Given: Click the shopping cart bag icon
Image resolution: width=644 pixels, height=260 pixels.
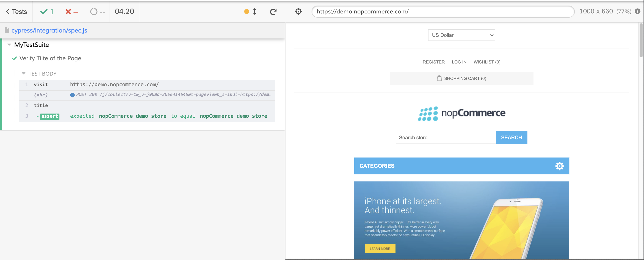Looking at the screenshot, I should [x=439, y=78].
